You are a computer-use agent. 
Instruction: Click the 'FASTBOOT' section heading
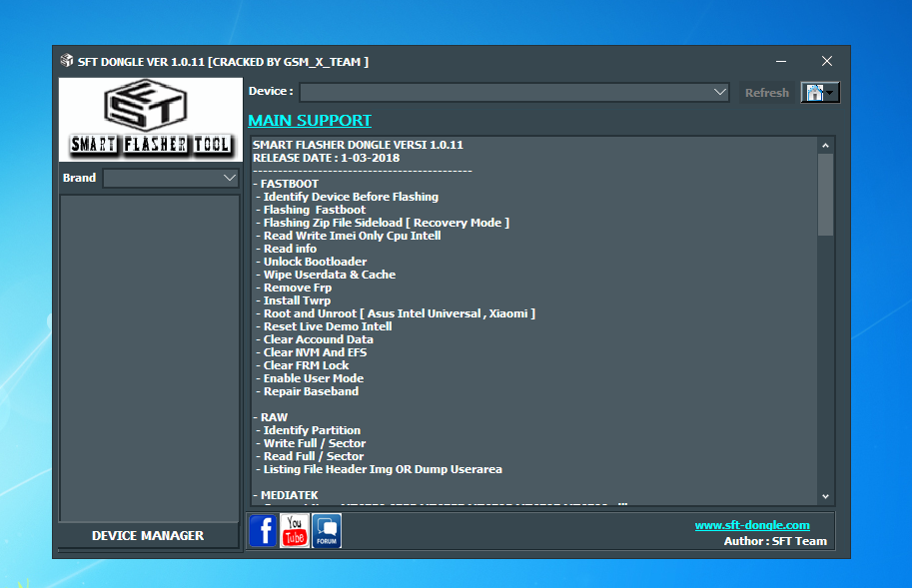(286, 184)
